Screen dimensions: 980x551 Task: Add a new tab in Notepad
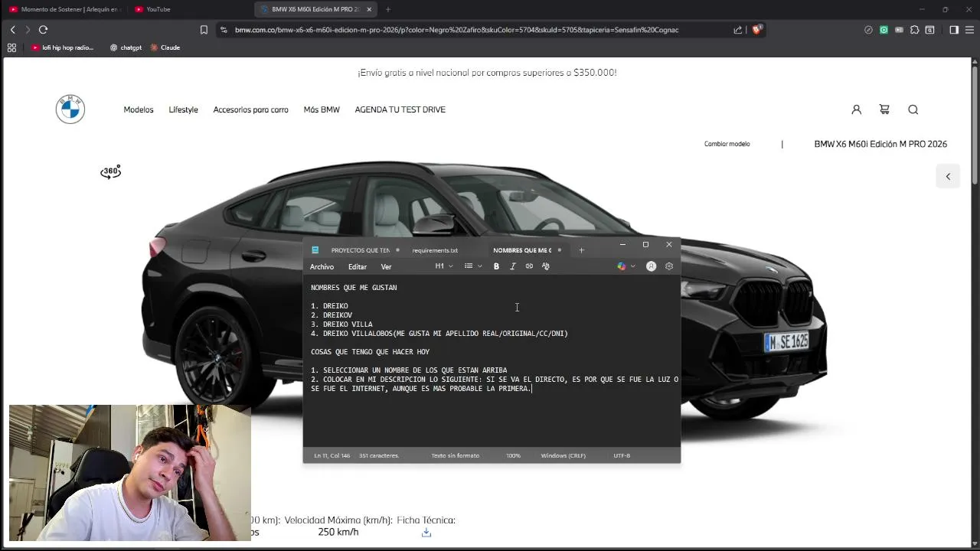[581, 250]
